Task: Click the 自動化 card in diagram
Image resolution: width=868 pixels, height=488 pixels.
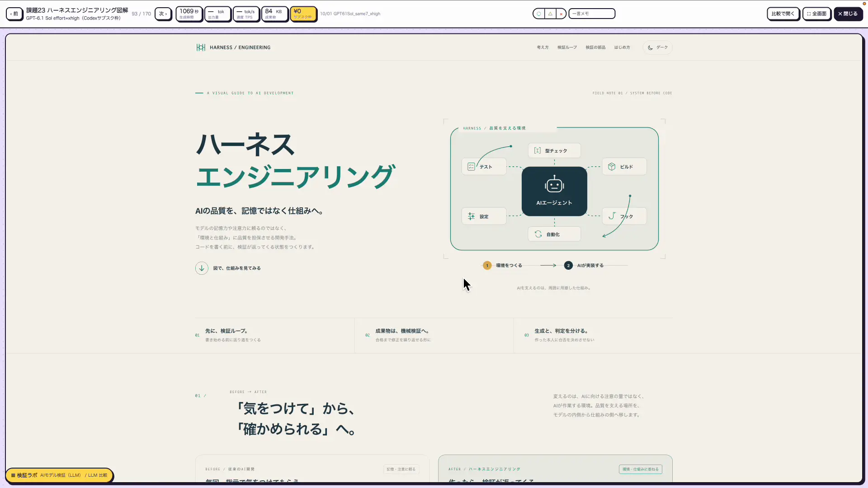Action: coord(554,234)
